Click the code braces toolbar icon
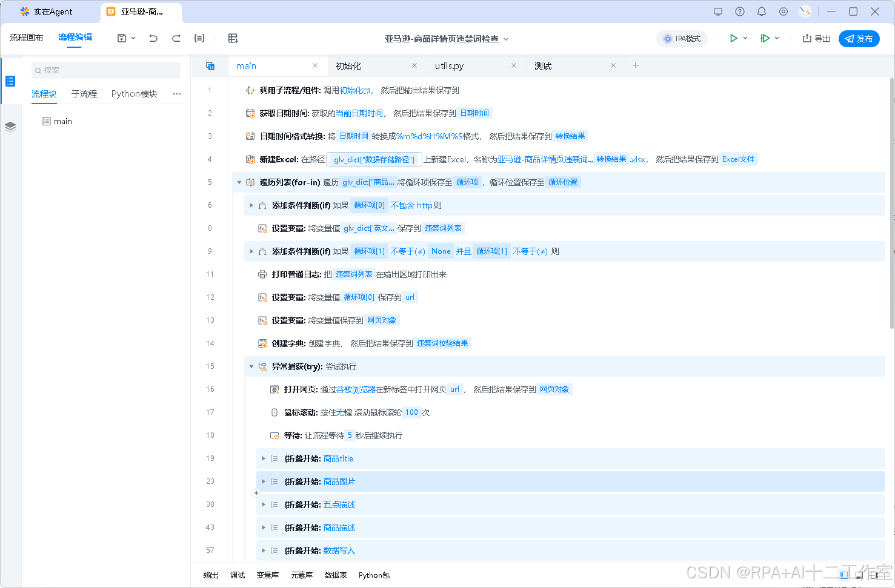 [x=199, y=38]
